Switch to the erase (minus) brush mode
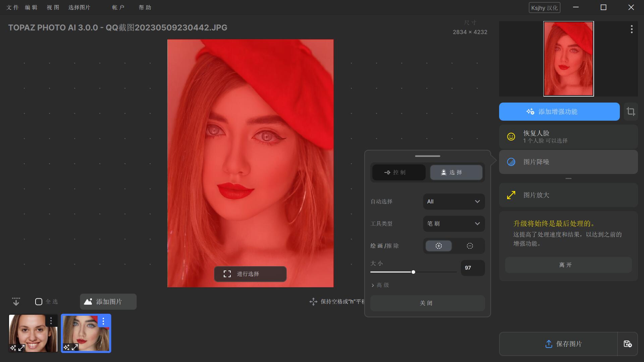Screen dimensions: 644x362 tap(470, 246)
